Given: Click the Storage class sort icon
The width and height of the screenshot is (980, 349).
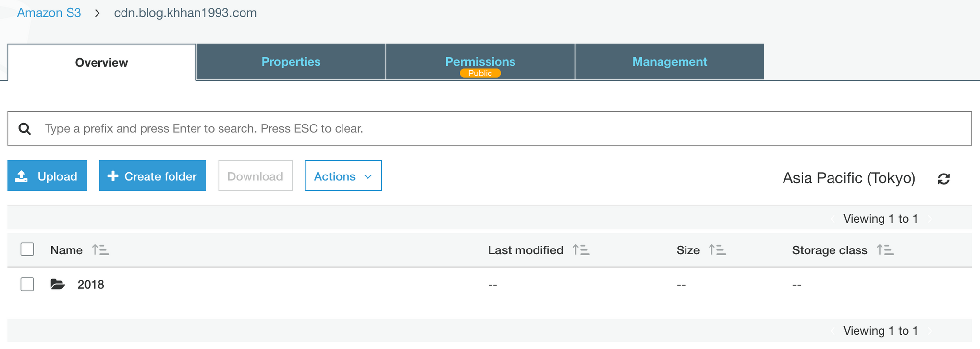Looking at the screenshot, I should tap(885, 250).
